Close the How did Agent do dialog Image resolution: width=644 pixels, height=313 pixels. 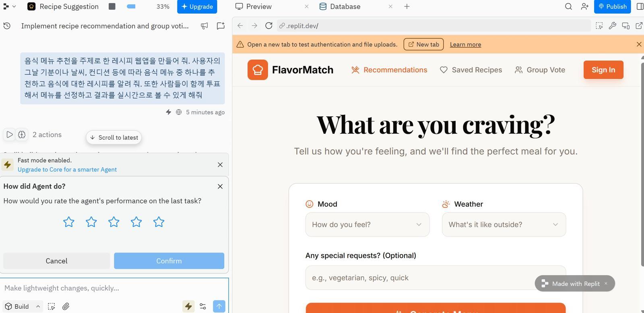[220, 187]
